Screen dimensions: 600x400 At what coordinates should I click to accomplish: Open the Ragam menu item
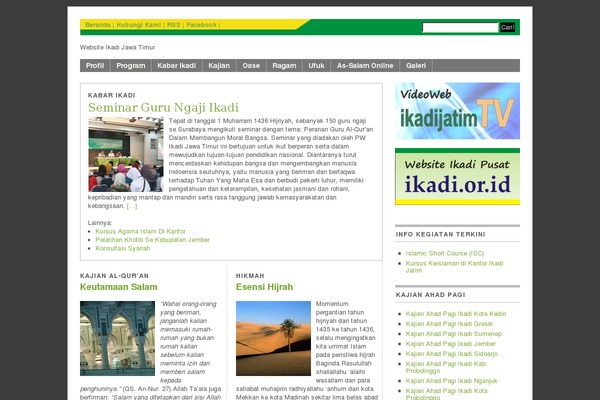click(x=284, y=65)
